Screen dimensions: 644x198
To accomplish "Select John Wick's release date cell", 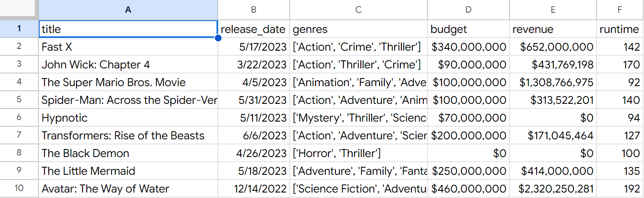I will [x=254, y=65].
